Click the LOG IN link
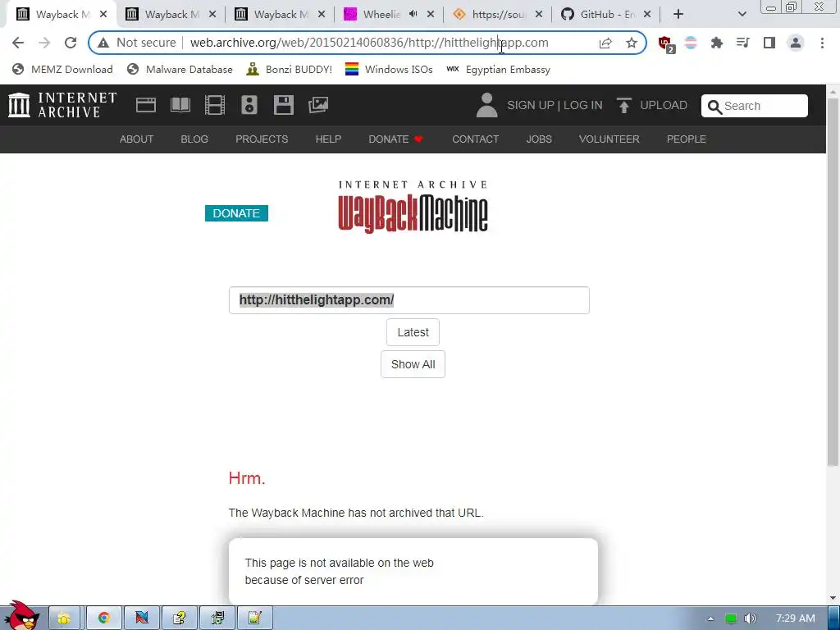Image resolution: width=840 pixels, height=630 pixels. coord(583,105)
